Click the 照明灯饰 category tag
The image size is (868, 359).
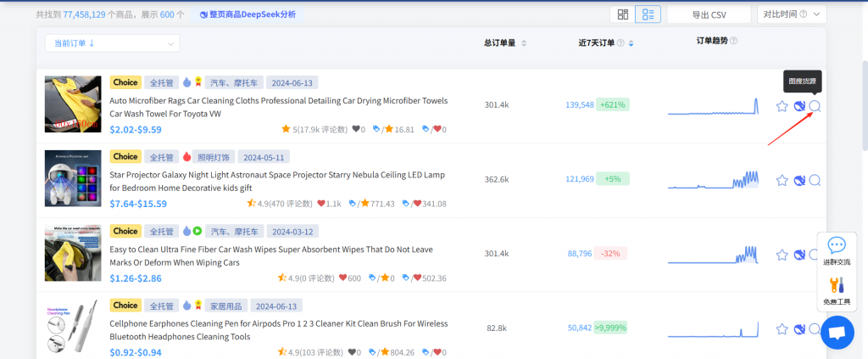pos(219,157)
